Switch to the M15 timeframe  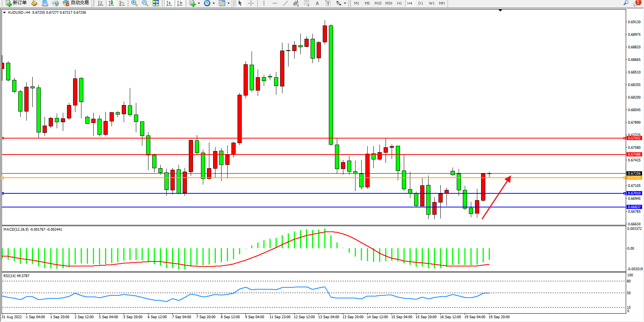point(378,3)
